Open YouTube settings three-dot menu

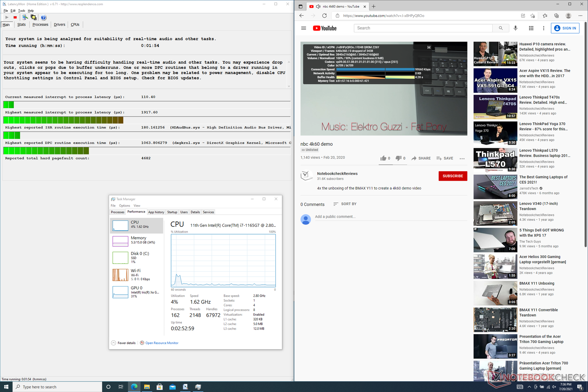(544, 28)
